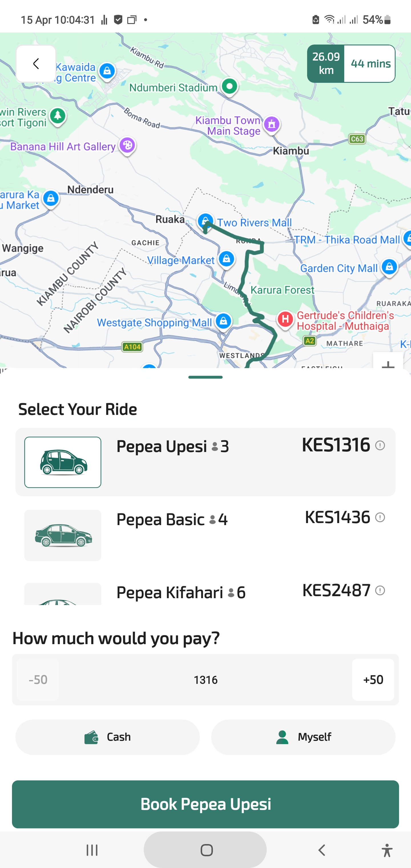Viewport: 411px width, 868px height.
Task: Tap the Gertrude's Children's Hospital marker
Action: (285, 319)
